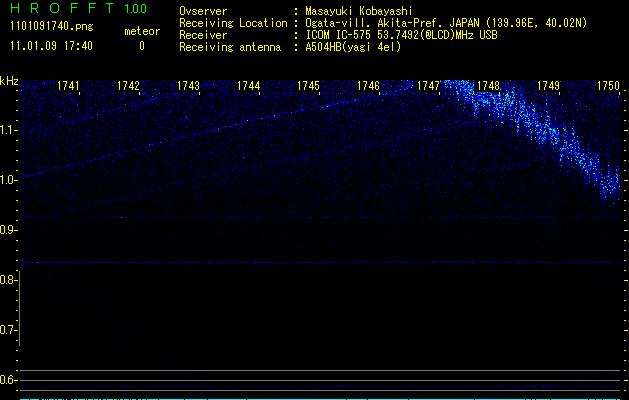629x400 pixels.
Task: Click the kHz axis unit label
Action: (9, 81)
